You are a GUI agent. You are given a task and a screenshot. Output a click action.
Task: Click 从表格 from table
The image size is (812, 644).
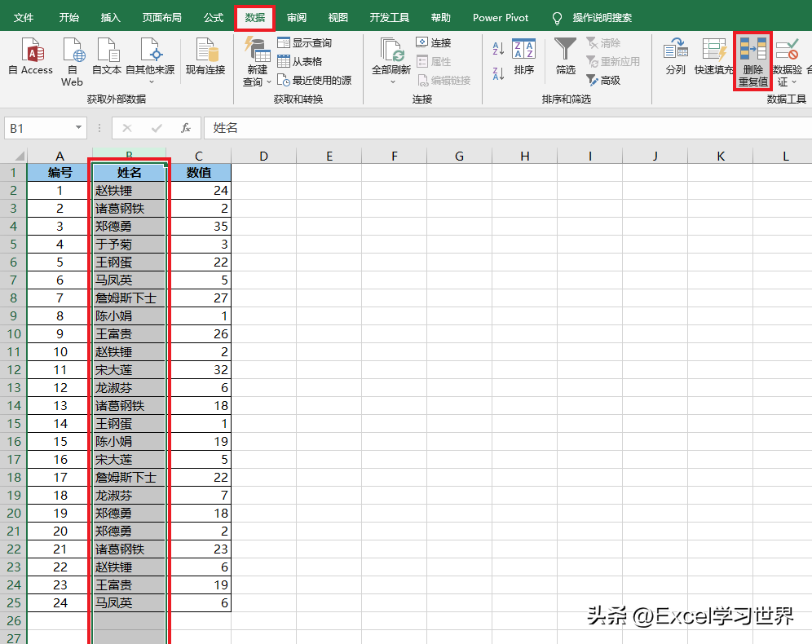[x=300, y=61]
